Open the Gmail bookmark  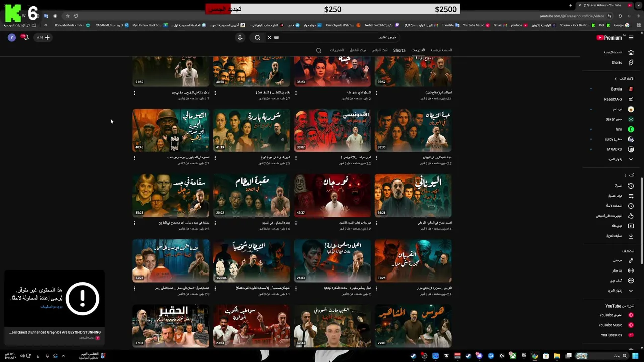[499, 25]
